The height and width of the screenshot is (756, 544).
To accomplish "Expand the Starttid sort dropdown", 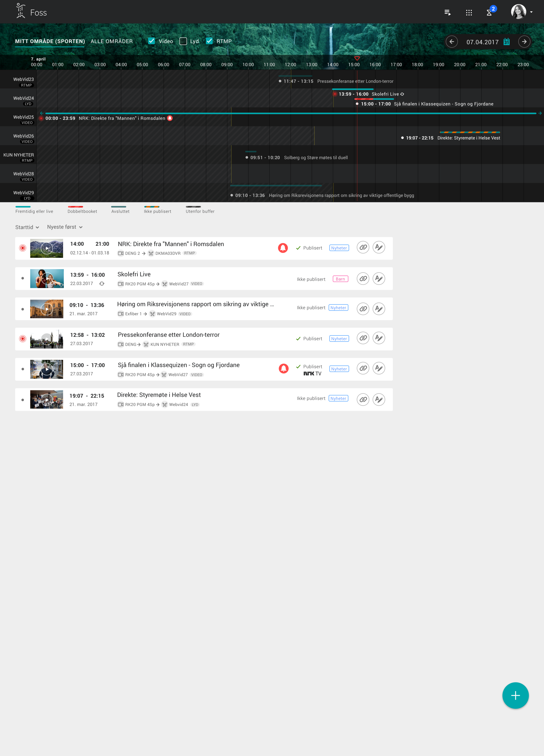I will (x=27, y=227).
